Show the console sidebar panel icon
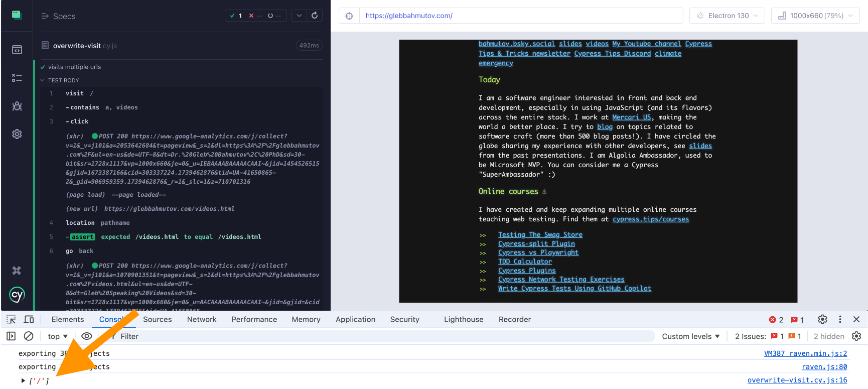 click(x=11, y=336)
